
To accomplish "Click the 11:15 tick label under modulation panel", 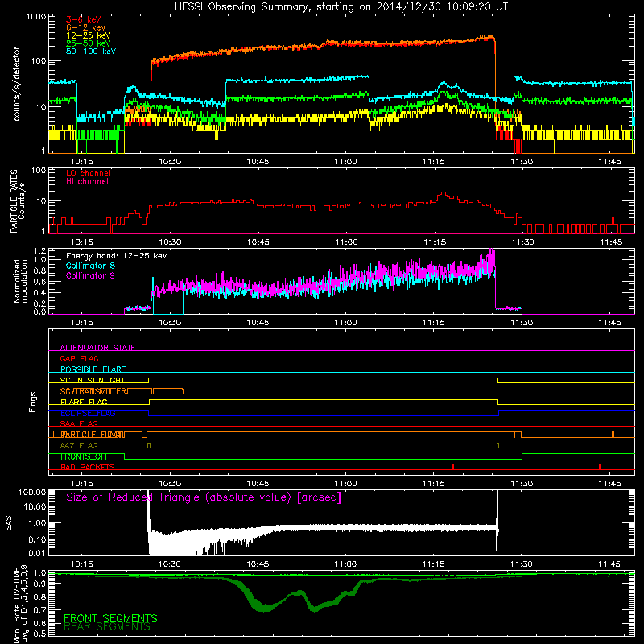I will click(434, 323).
